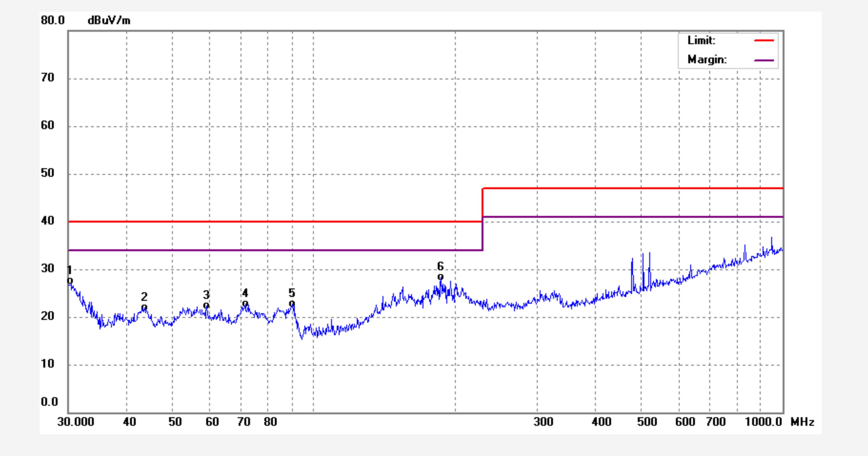Click the 80.0 y-axis maximum label

pos(53,20)
